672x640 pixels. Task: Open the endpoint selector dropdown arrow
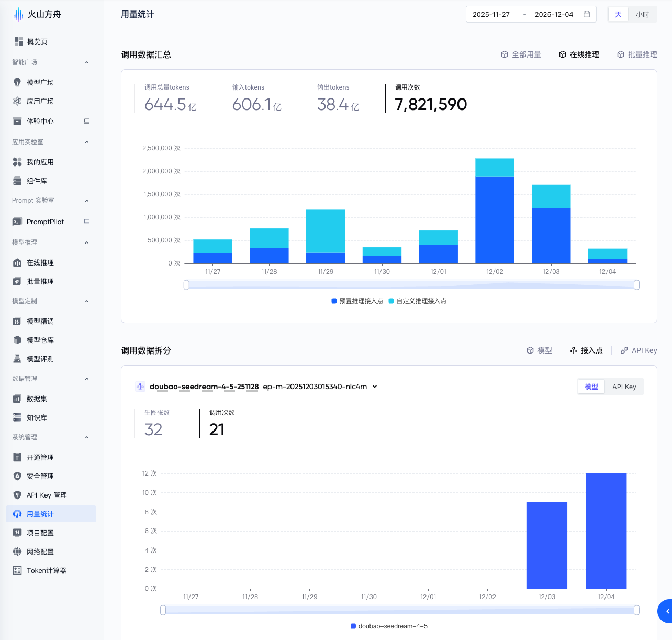tap(375, 387)
